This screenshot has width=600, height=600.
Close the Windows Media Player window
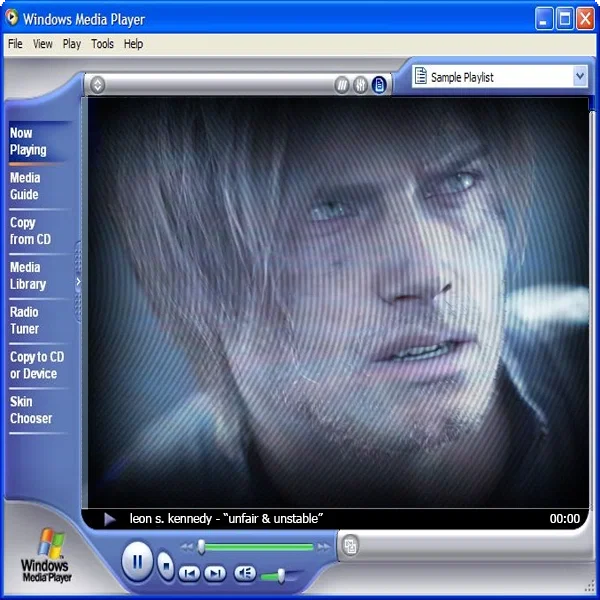(x=585, y=18)
